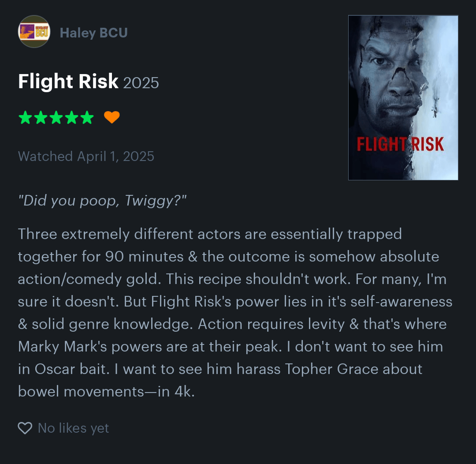Click the first green rating star
476x464 pixels.
pos(25,118)
